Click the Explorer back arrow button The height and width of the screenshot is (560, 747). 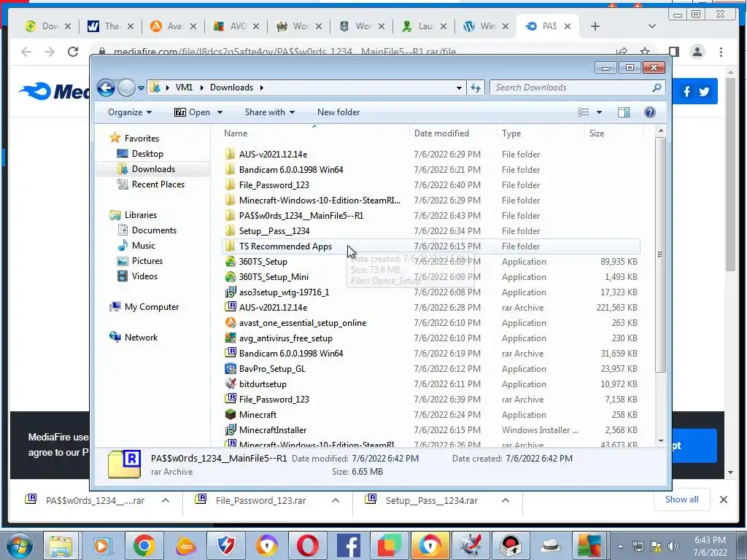pos(106,87)
